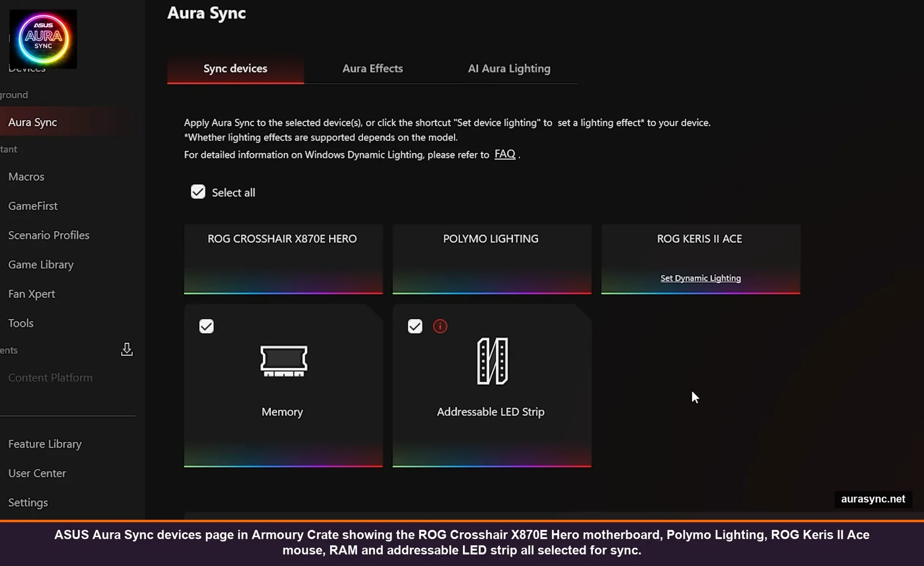
Task: Open the Tools section
Action: point(20,323)
